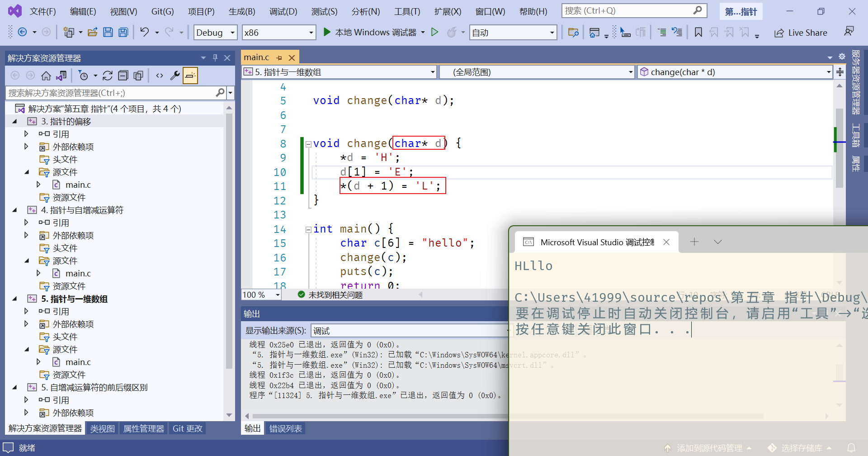The height and width of the screenshot is (456, 868).
Task: Click the Home icon in Solution Explorer
Action: coord(46,76)
